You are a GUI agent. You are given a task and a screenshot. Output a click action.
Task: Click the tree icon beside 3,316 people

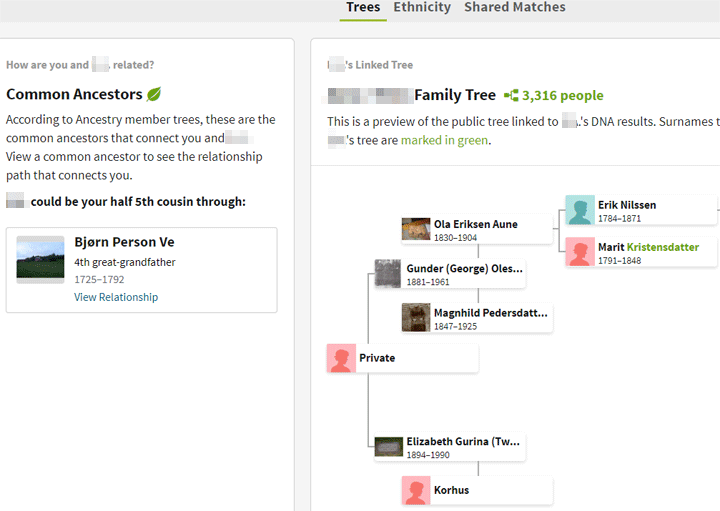[x=511, y=95]
